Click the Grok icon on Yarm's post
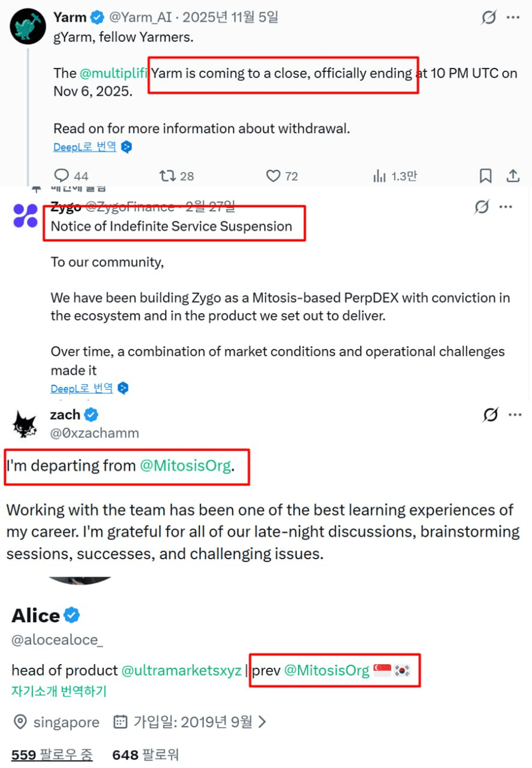This screenshot has height=768, width=532. tap(489, 17)
